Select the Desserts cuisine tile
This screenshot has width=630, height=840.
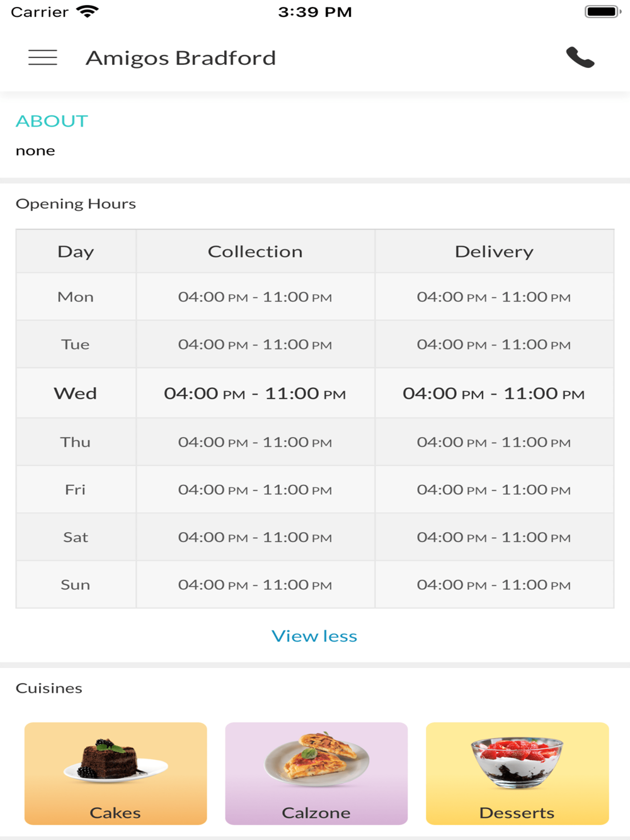point(517,773)
